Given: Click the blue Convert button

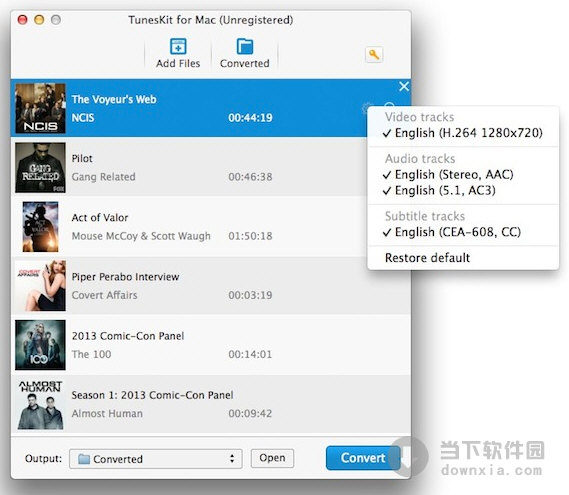Looking at the screenshot, I should click(x=363, y=458).
